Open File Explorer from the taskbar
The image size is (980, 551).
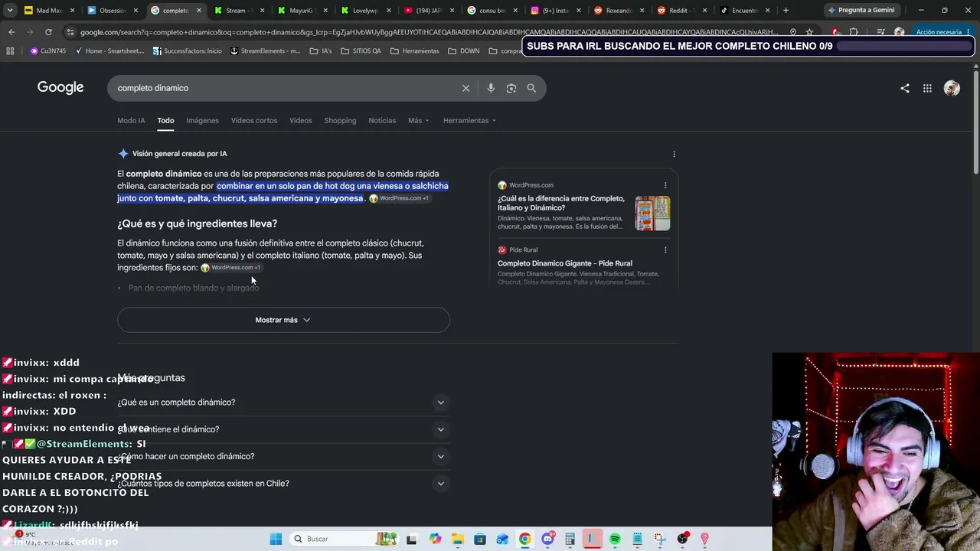(x=458, y=539)
